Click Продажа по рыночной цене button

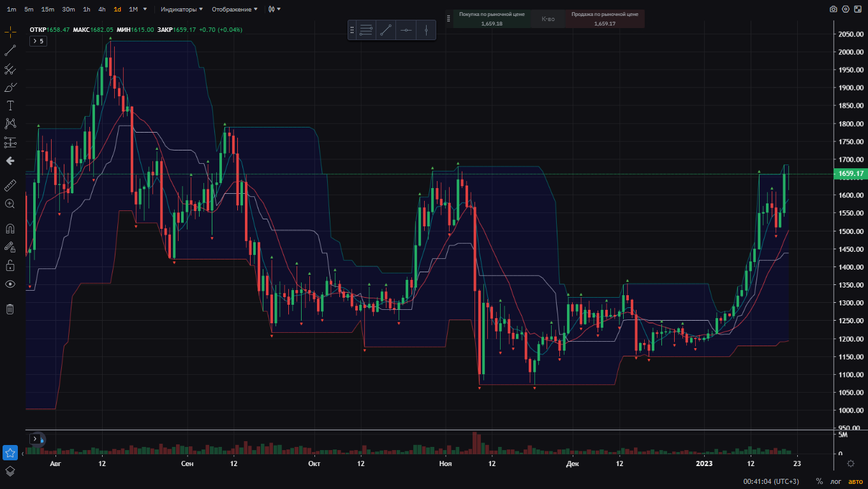pos(604,18)
